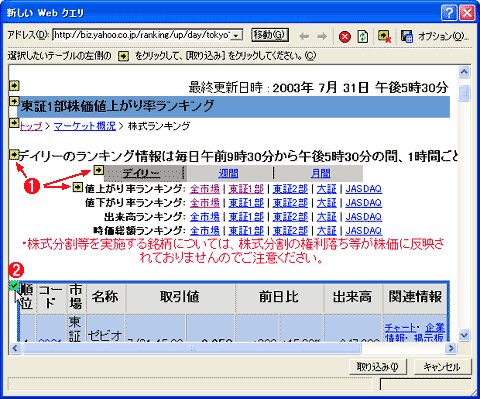This screenshot has width=480, height=399.
Task: Click the save query icon beside Options
Action: 407,36
